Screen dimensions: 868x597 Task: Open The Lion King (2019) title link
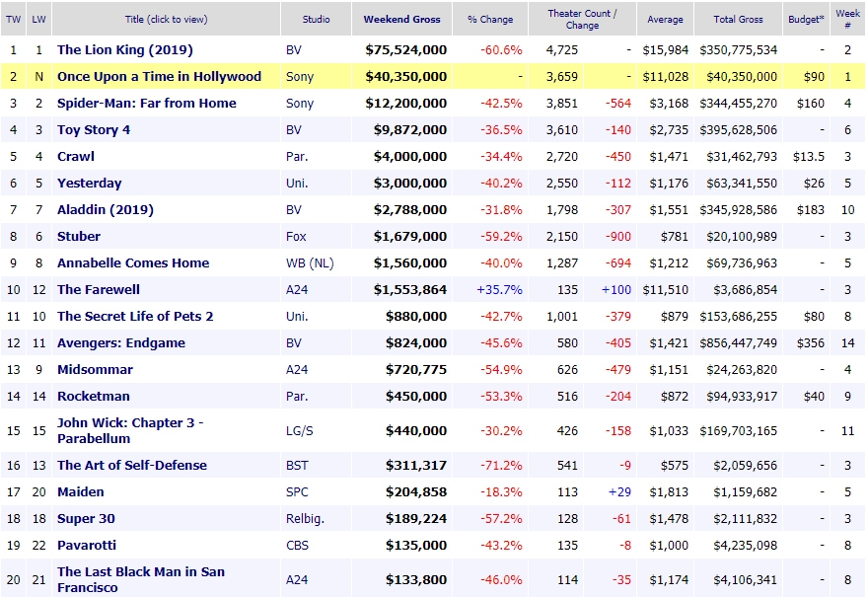(x=125, y=50)
